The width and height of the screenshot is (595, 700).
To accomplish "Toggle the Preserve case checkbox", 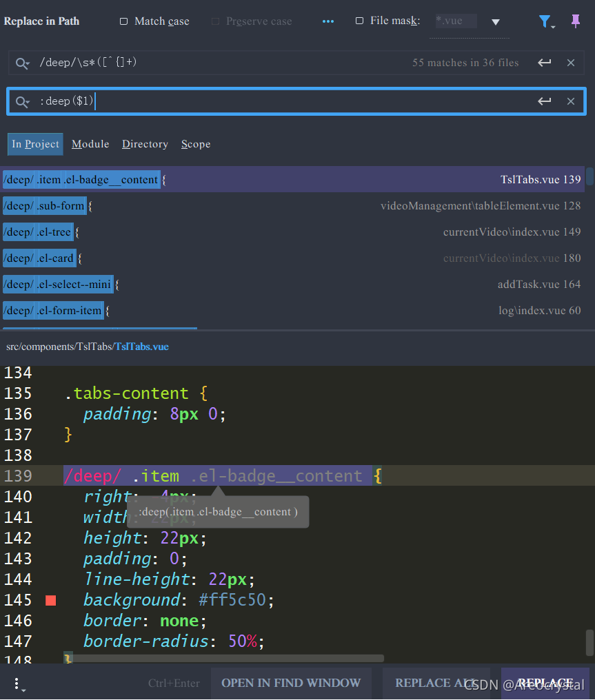I will [216, 21].
